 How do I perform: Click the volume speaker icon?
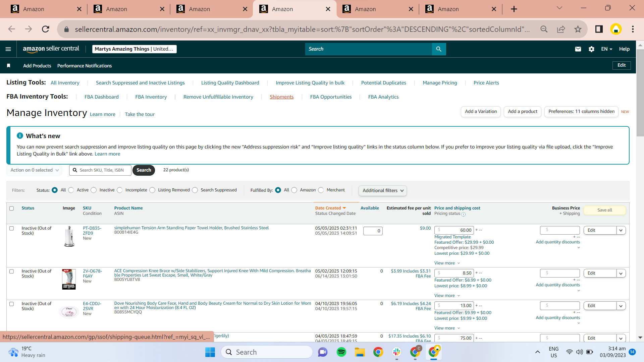tap(579, 352)
